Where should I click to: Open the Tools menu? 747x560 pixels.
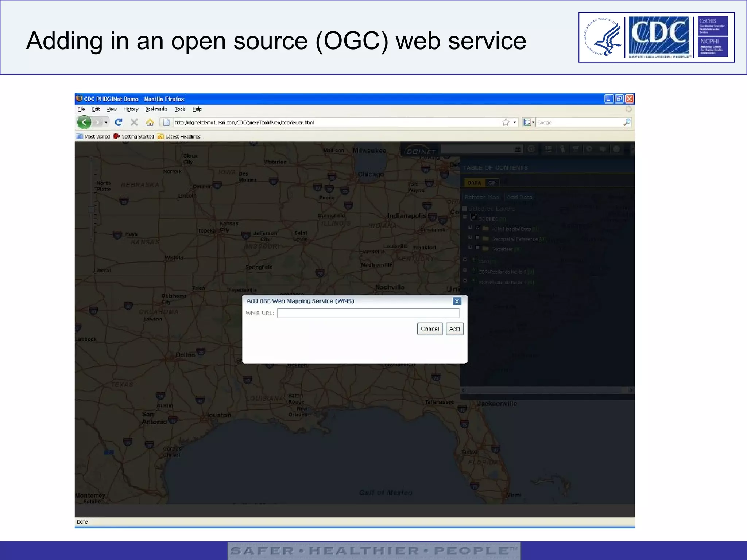[x=180, y=109]
